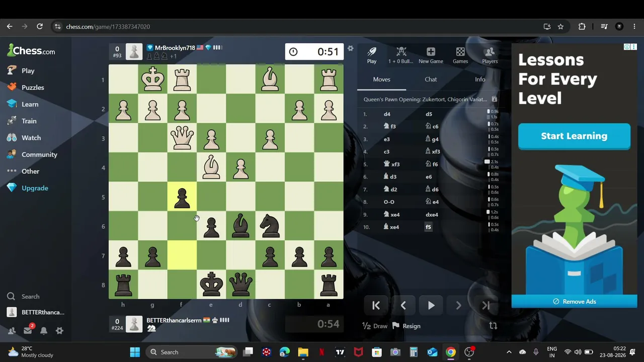Image resolution: width=644 pixels, height=362 pixels.
Task: Open the Players panel icon
Action: click(x=490, y=55)
